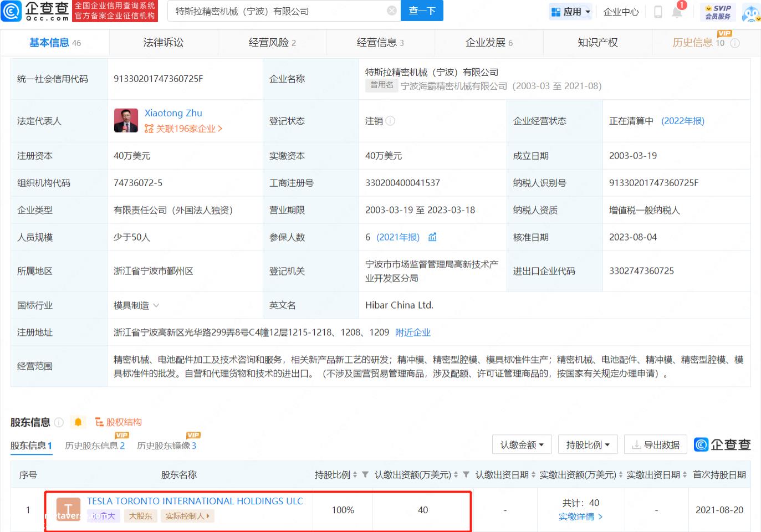Viewport: 761px width, 532px height.
Task: Switch to 知识产权 tab
Action: [x=597, y=43]
